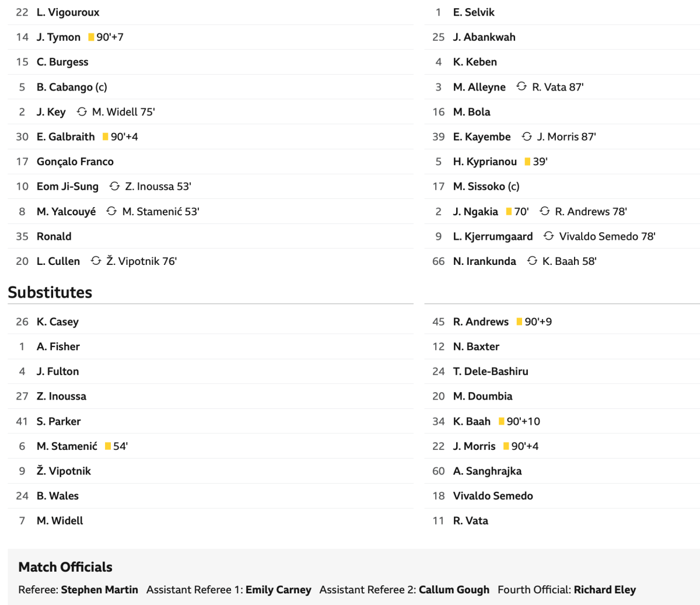Click yellow card beside H. Kyprianou
This screenshot has height=605, width=700.
(x=527, y=162)
